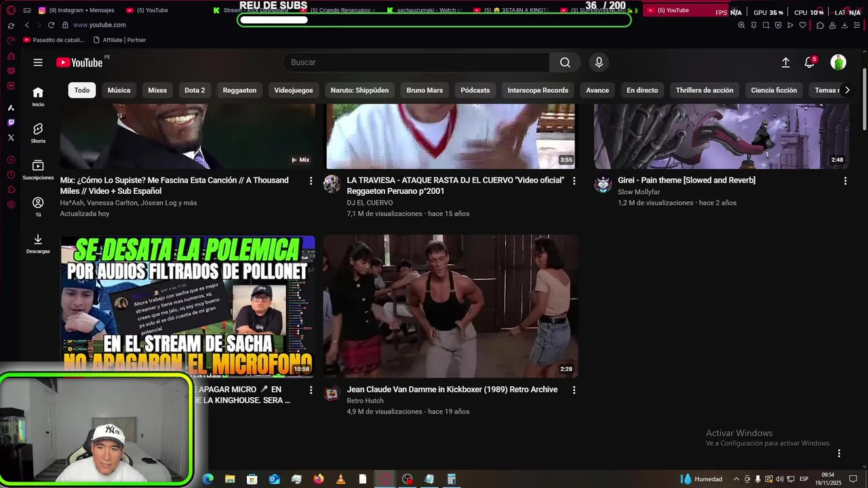Select the Bruno Mars chip
Screen dimensions: 868x488
[x=425, y=90]
